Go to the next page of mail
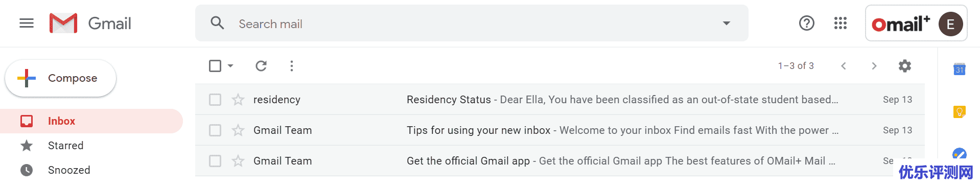 pos(874,66)
